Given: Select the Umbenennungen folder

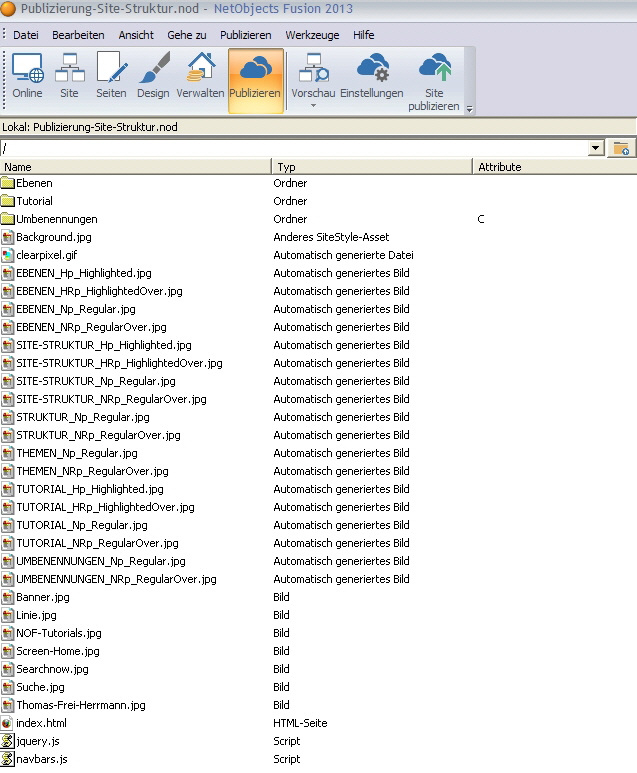Looking at the screenshot, I should (56, 219).
